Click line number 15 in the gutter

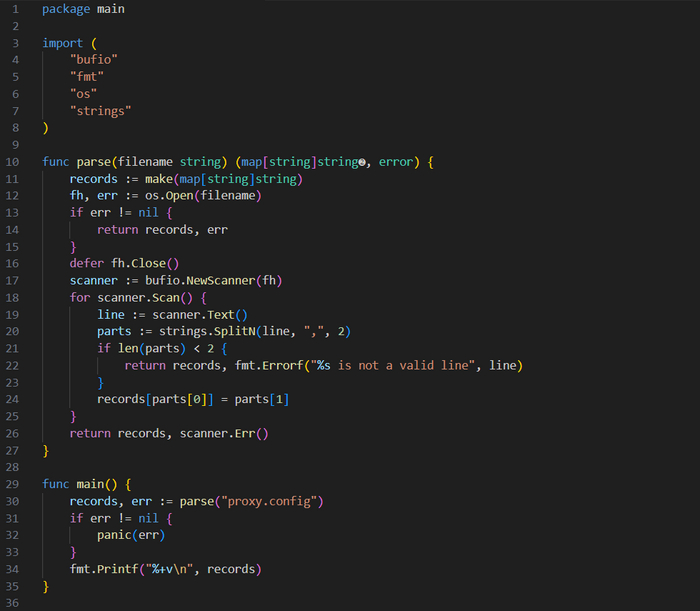coord(12,247)
